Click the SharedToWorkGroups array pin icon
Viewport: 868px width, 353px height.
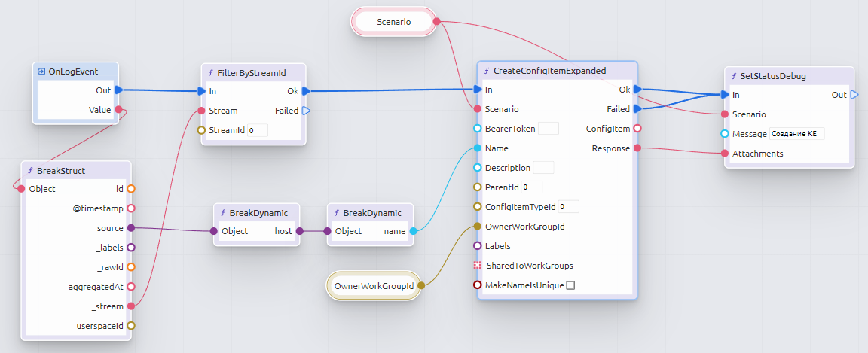tap(477, 266)
